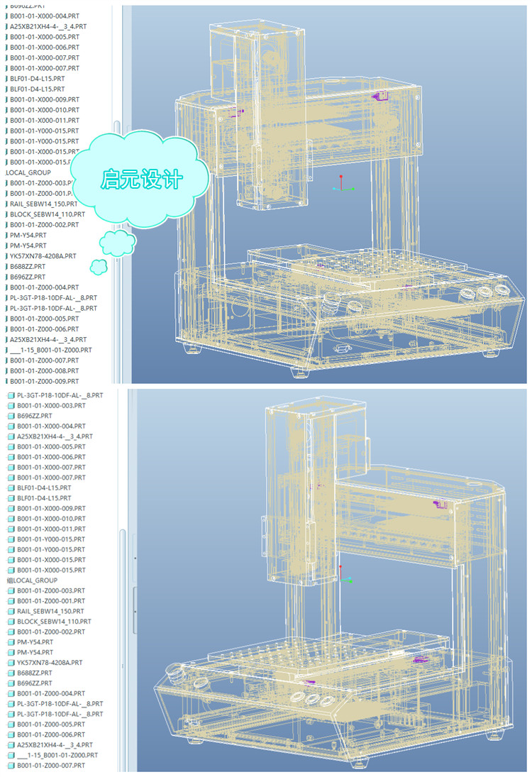This screenshot has height=777, width=532.
Task: Click part icon of B001-01-Z000-004.PRT in lower tree
Action: click(11, 693)
